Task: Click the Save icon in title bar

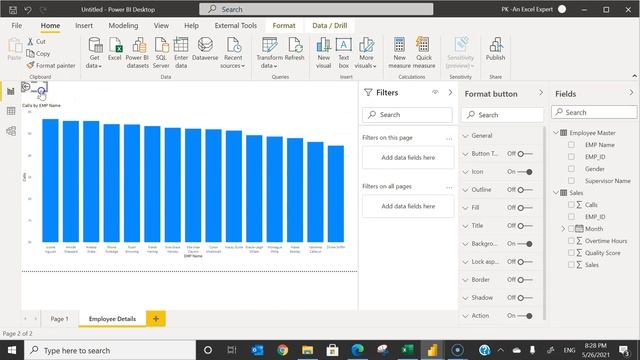Action: (13, 9)
